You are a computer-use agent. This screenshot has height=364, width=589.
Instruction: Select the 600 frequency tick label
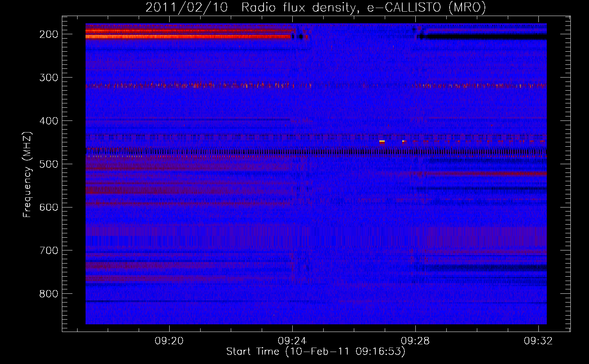click(x=49, y=207)
